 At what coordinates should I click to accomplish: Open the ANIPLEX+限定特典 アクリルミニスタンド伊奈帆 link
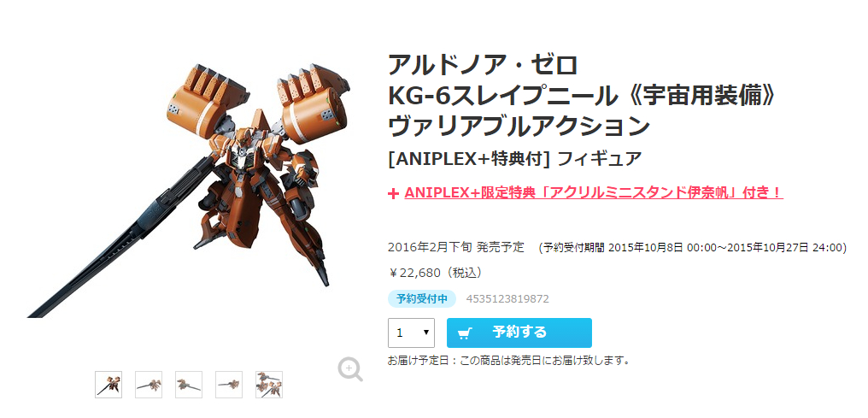coord(594,192)
